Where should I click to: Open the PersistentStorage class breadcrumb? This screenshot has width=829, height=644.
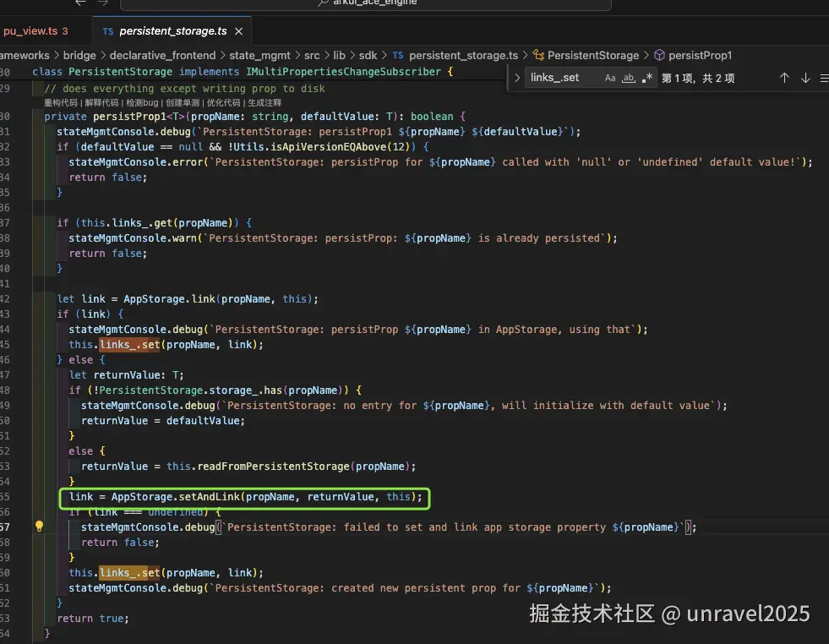[x=592, y=56]
